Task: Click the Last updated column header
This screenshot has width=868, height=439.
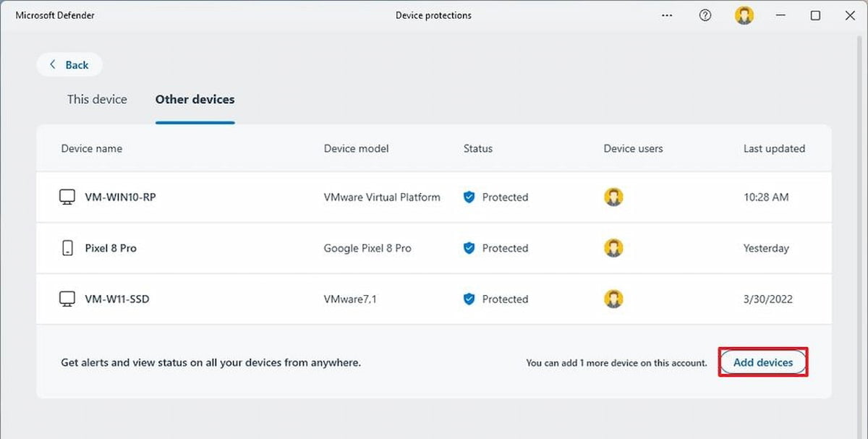Action: tap(774, 148)
